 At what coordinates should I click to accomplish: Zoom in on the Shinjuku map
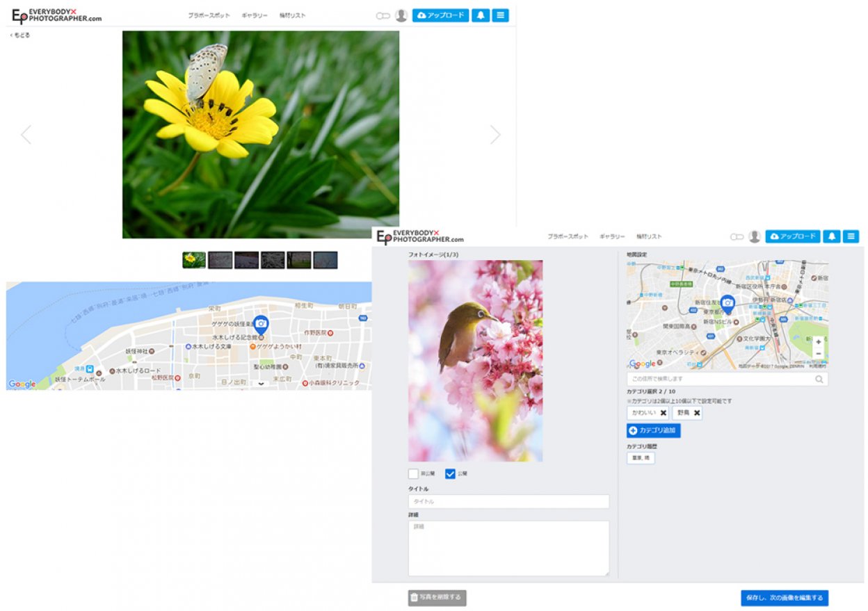(819, 342)
